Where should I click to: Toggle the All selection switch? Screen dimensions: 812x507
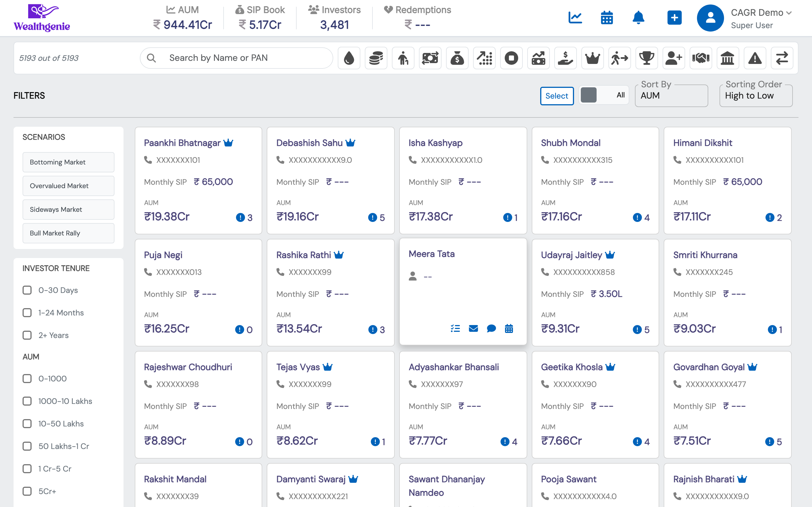click(603, 95)
